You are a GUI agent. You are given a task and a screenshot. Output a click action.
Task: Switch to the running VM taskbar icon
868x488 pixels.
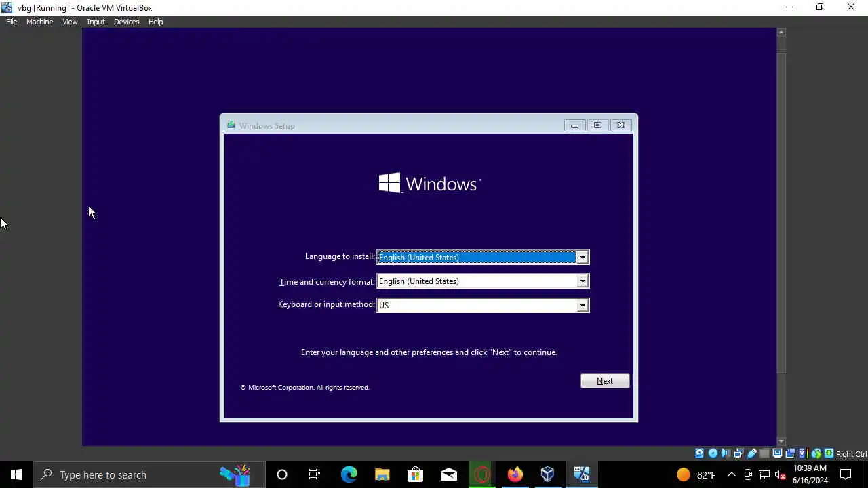pyautogui.click(x=582, y=474)
